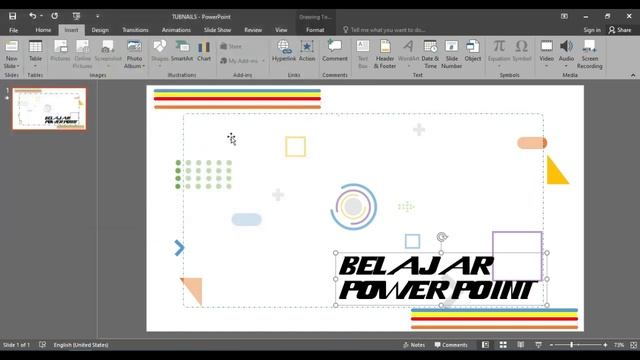Insert Date & Time
Screen dimensions: 640x360
(x=430, y=54)
